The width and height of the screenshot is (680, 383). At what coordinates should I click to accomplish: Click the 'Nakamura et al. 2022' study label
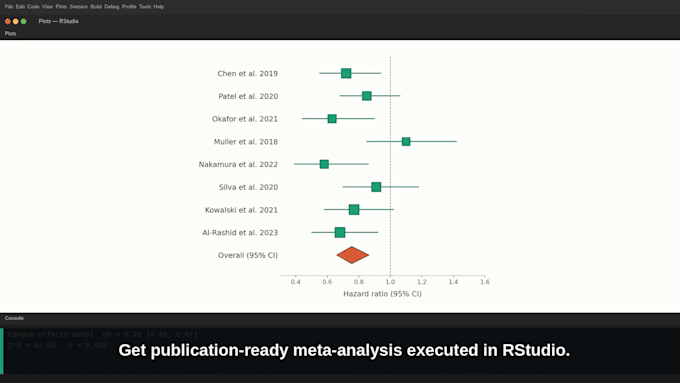pyautogui.click(x=238, y=164)
